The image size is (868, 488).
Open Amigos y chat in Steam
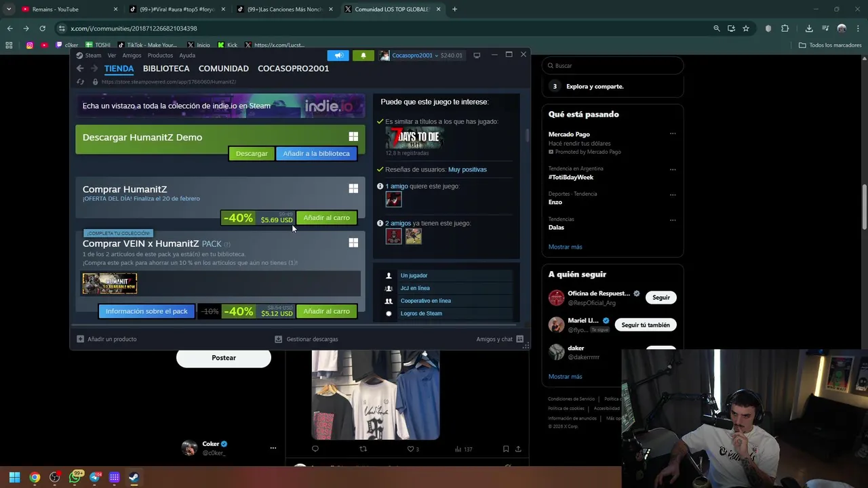500,339
